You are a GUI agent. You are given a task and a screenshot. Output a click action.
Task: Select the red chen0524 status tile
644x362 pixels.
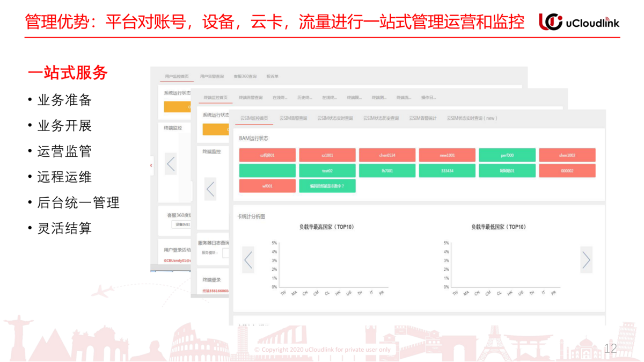tap(387, 155)
